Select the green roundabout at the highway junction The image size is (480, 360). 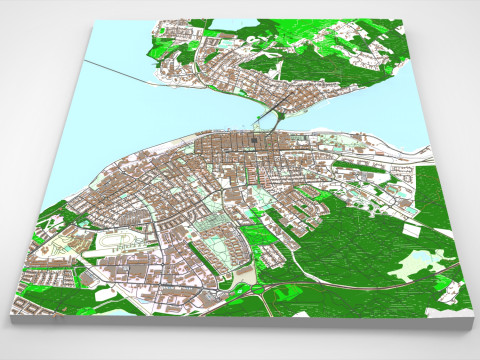(x=257, y=288)
